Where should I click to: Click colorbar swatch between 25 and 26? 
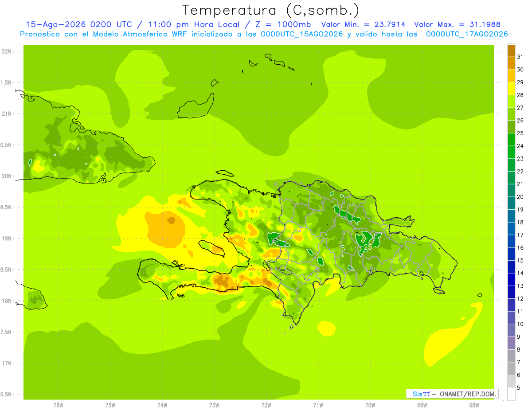click(511, 127)
